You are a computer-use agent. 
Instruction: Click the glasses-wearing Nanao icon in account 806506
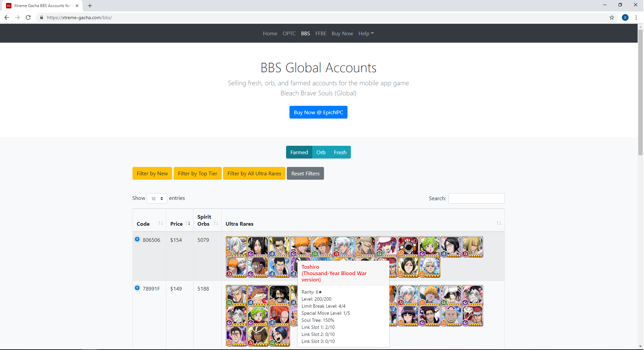tap(451, 247)
